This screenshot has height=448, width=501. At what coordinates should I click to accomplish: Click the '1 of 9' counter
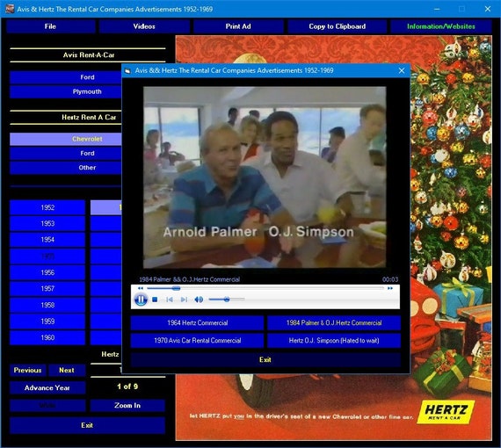coord(127,387)
